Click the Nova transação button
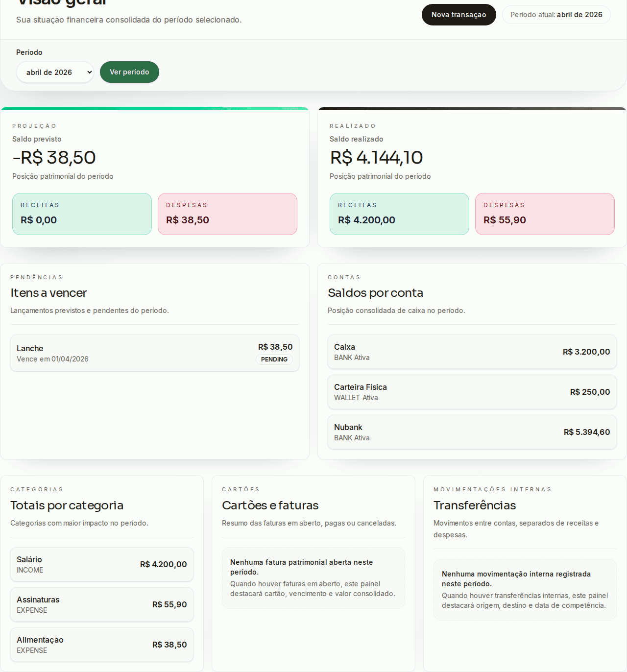Screen dimensions: 627x672 tap(458, 14)
